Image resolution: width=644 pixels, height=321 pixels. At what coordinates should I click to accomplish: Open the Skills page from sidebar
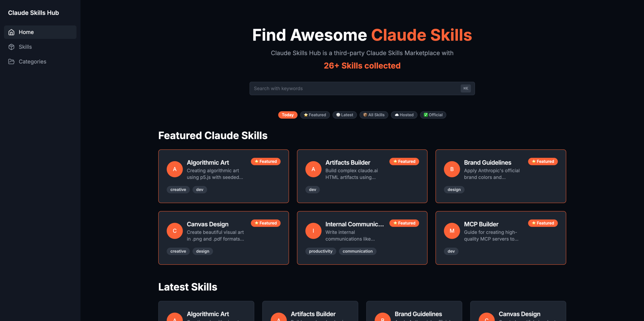(25, 47)
